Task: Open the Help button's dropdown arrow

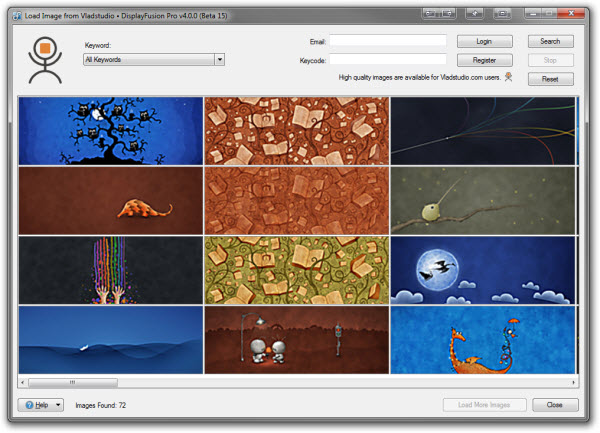Action: [58, 405]
